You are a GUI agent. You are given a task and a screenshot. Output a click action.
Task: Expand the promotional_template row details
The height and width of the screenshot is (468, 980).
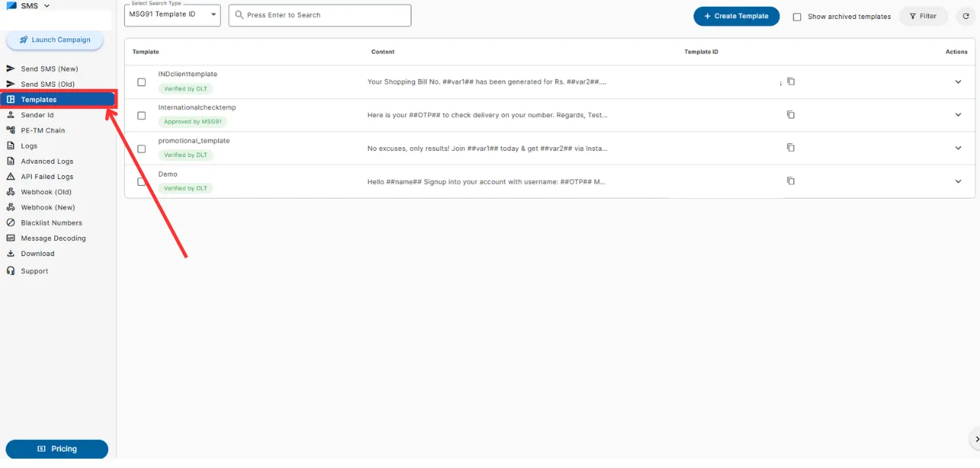pos(958,148)
